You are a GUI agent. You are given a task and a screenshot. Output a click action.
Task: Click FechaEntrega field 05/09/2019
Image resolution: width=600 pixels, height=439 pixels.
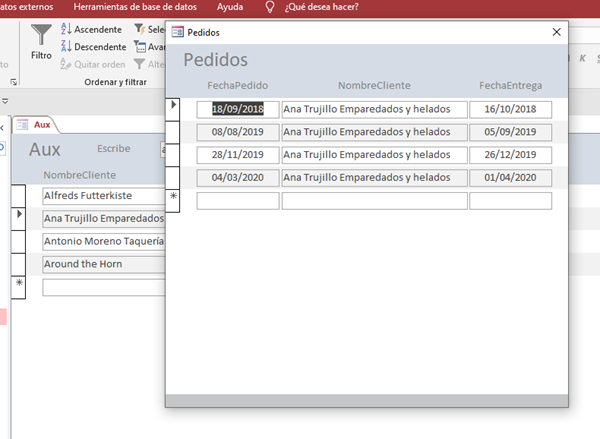coord(510,132)
